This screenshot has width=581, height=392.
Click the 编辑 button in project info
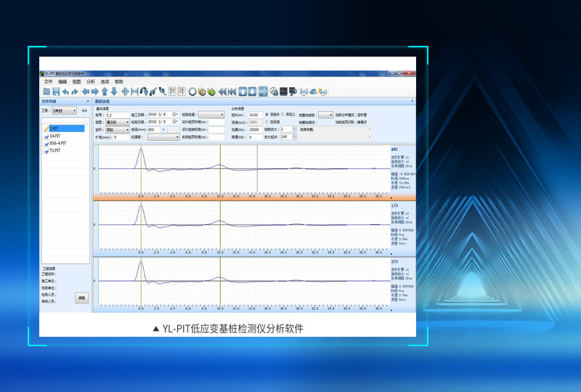(81, 298)
